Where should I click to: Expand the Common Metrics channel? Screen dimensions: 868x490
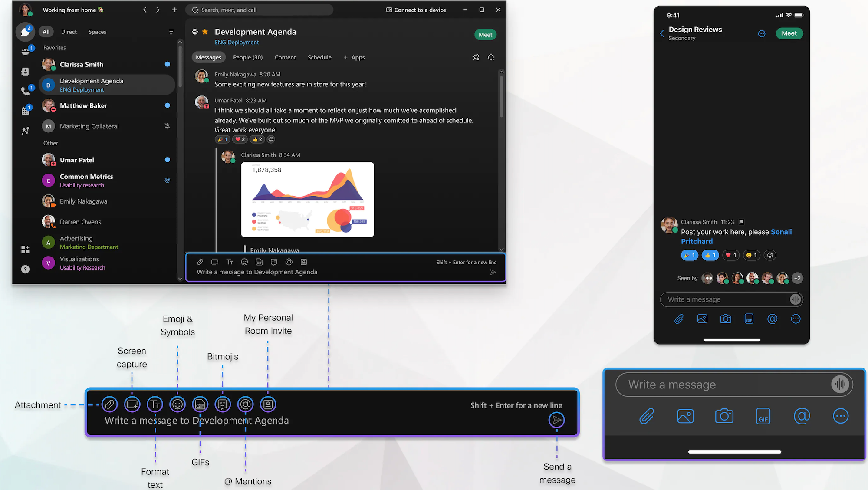(85, 180)
